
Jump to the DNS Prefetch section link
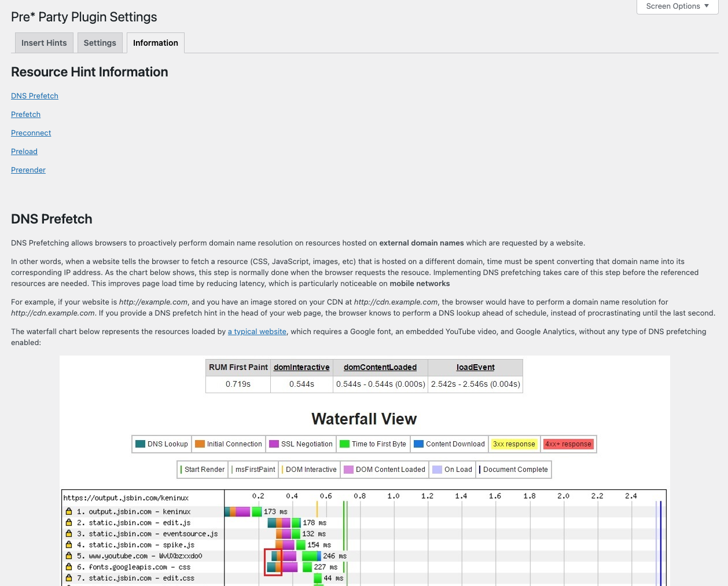click(35, 96)
